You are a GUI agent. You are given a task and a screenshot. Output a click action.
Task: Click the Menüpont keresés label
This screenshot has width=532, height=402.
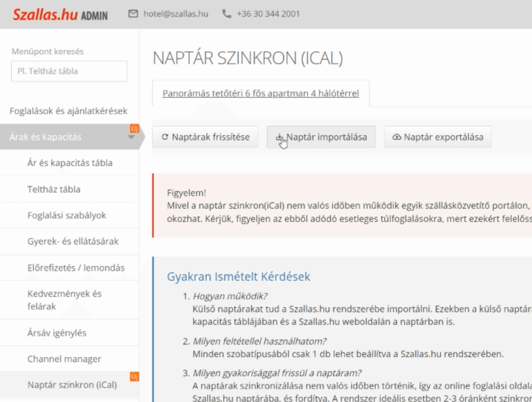tap(47, 51)
